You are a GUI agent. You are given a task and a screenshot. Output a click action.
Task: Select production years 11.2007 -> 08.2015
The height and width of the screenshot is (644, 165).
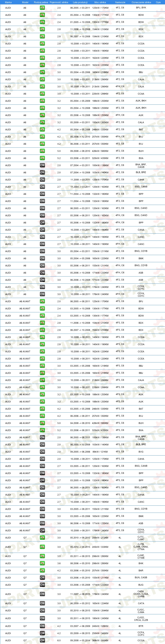coord(80,594)
